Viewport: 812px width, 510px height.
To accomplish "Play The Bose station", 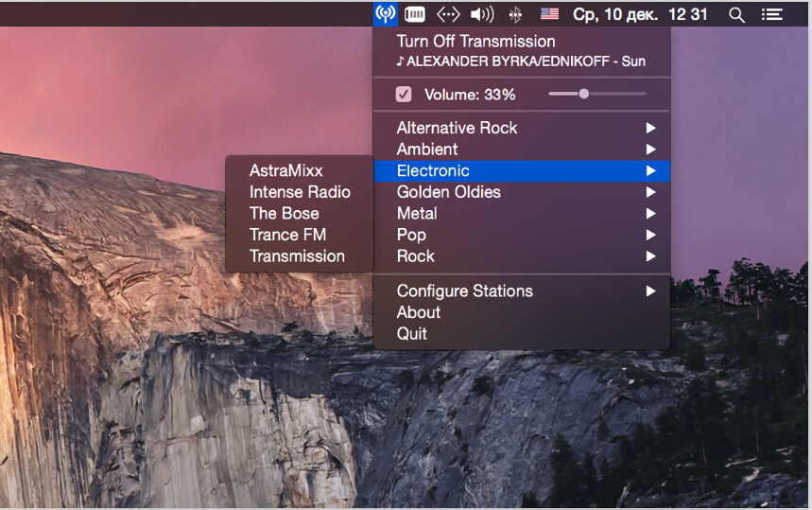I will [x=300, y=214].
